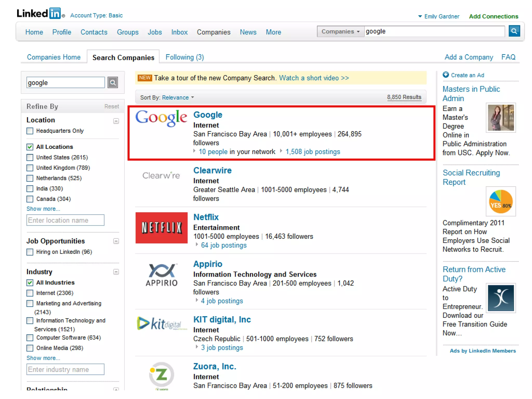Image resolution: width=532 pixels, height=399 pixels.
Task: Click the KIT digital logo
Action: click(161, 324)
